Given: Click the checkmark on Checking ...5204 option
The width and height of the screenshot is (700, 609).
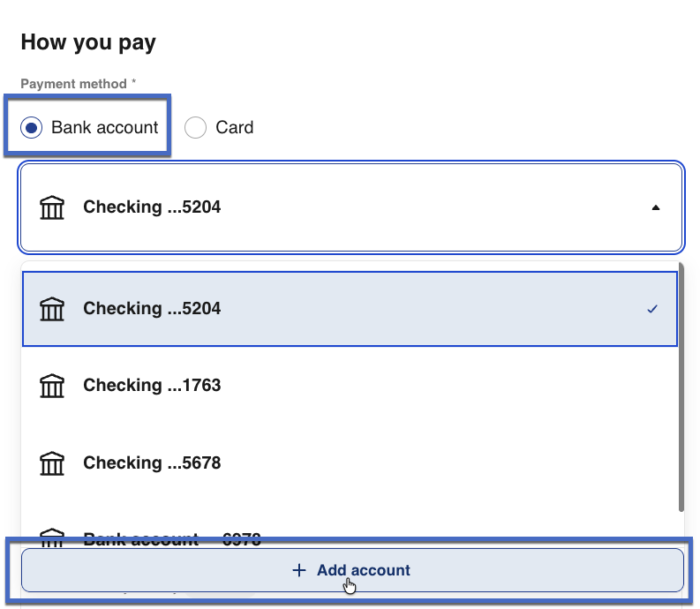Looking at the screenshot, I should click(x=652, y=309).
